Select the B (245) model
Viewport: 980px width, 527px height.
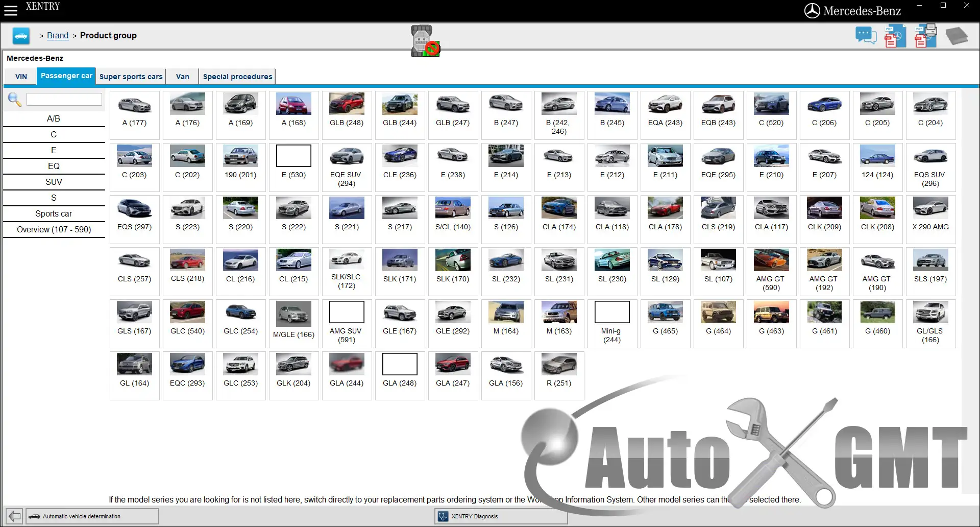pyautogui.click(x=612, y=115)
